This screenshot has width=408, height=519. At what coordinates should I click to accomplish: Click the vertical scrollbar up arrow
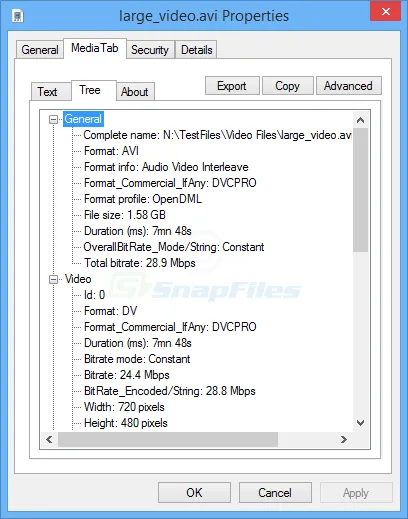pyautogui.click(x=360, y=120)
